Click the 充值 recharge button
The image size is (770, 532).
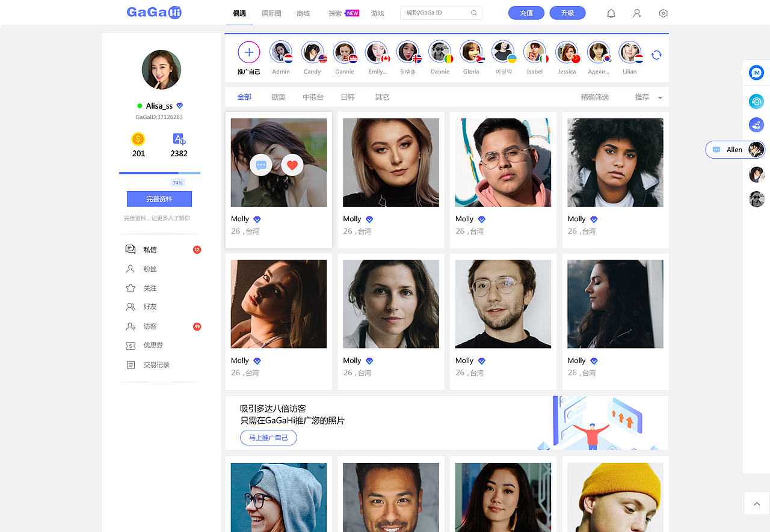526,12
